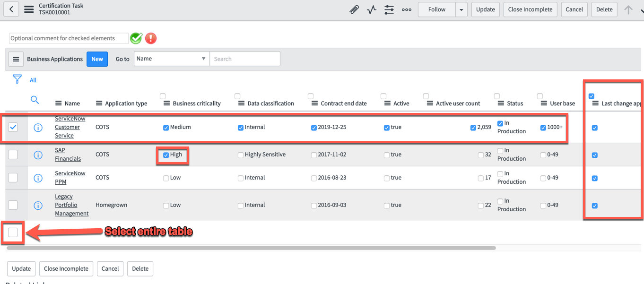The image size is (644, 284).
Task: Click the green checkmark certify icon
Action: [x=136, y=38]
